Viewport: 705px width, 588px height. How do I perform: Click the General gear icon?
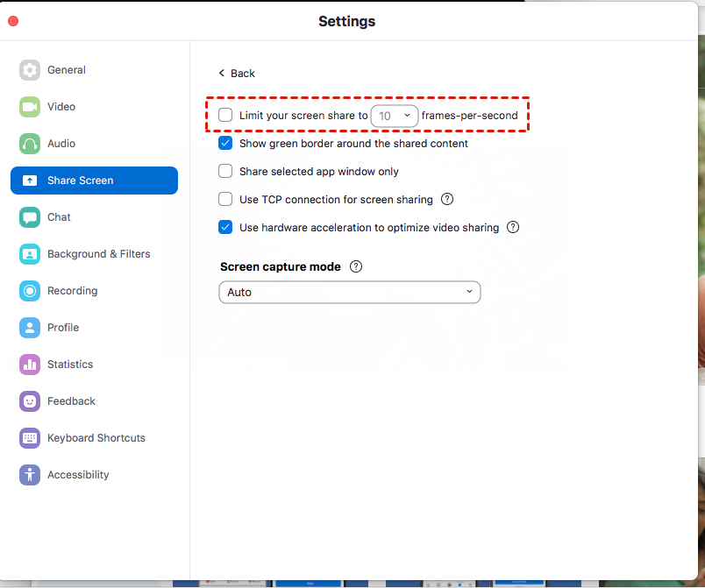(30, 70)
